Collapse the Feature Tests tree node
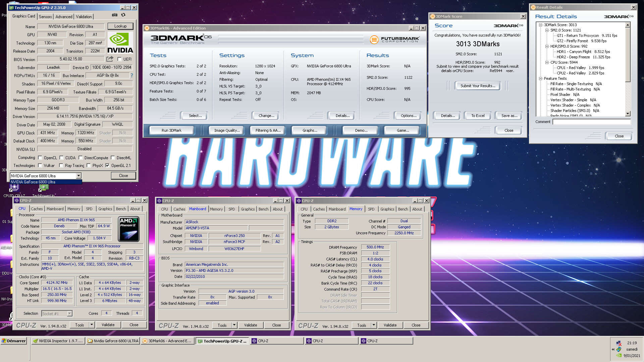The height and width of the screenshot is (362, 644). click(540, 78)
